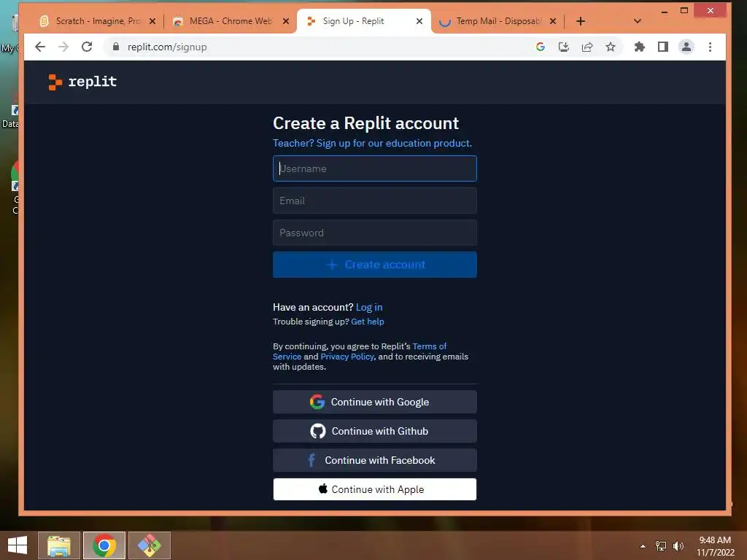This screenshot has width=747, height=560.
Task: Show hidden system tray icons
Action: coord(643,546)
